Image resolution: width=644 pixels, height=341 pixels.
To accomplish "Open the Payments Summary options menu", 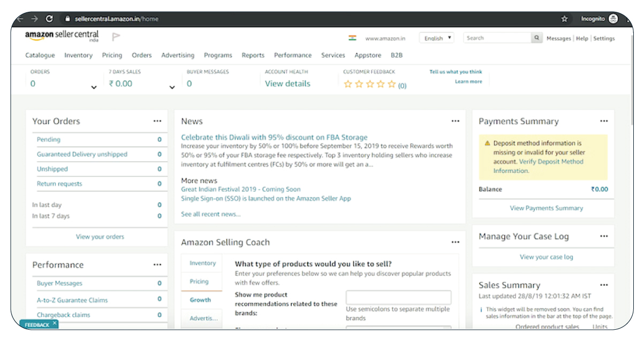I will click(604, 122).
